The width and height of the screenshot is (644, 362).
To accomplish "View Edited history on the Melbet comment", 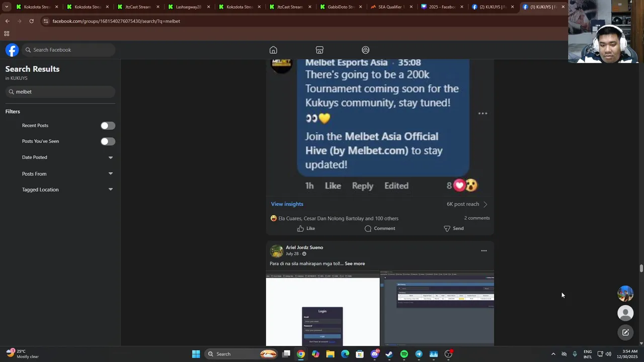I will point(396,186).
